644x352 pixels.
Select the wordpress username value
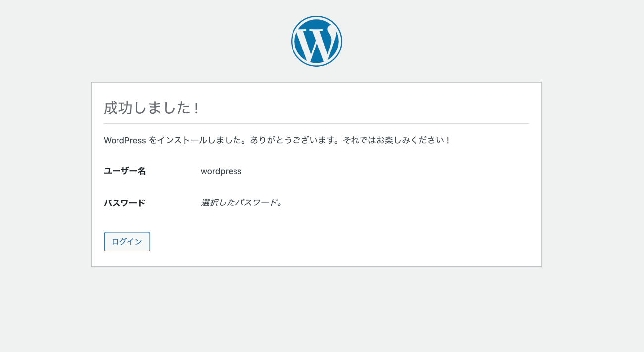[x=221, y=171]
